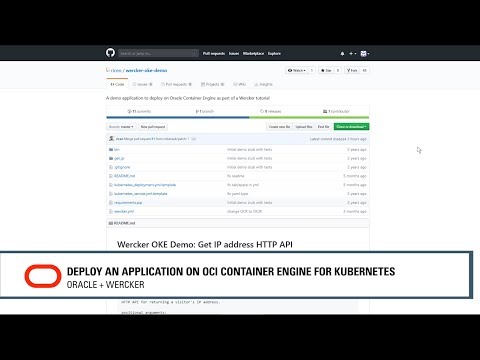Click the bin folder icon
480x360 pixels.
click(111, 150)
